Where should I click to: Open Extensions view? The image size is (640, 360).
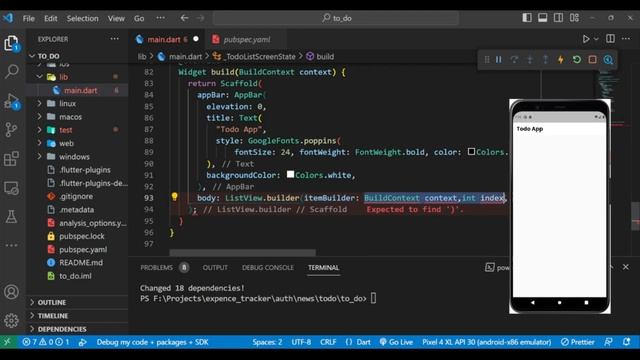pyautogui.click(x=11, y=159)
